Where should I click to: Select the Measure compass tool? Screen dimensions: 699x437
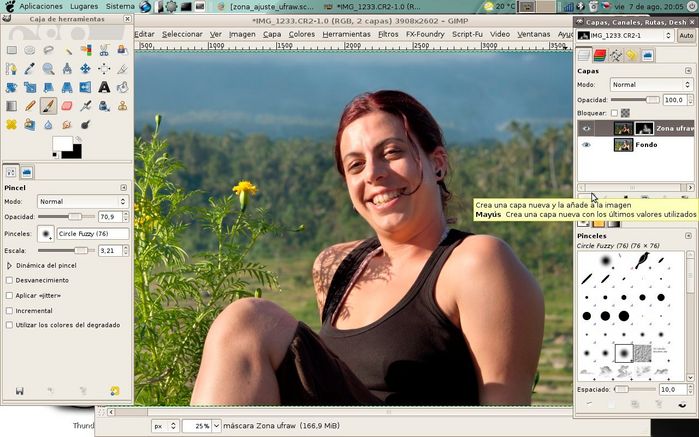[x=67, y=69]
